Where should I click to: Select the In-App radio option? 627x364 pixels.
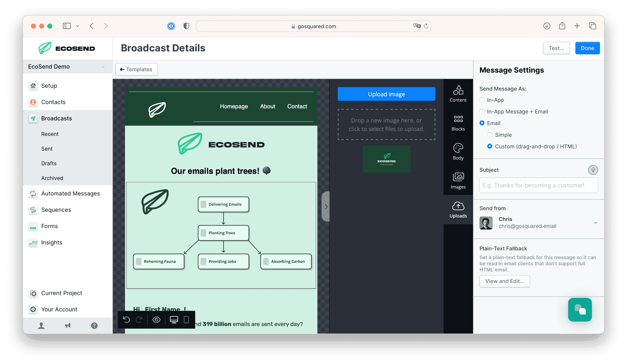(482, 100)
